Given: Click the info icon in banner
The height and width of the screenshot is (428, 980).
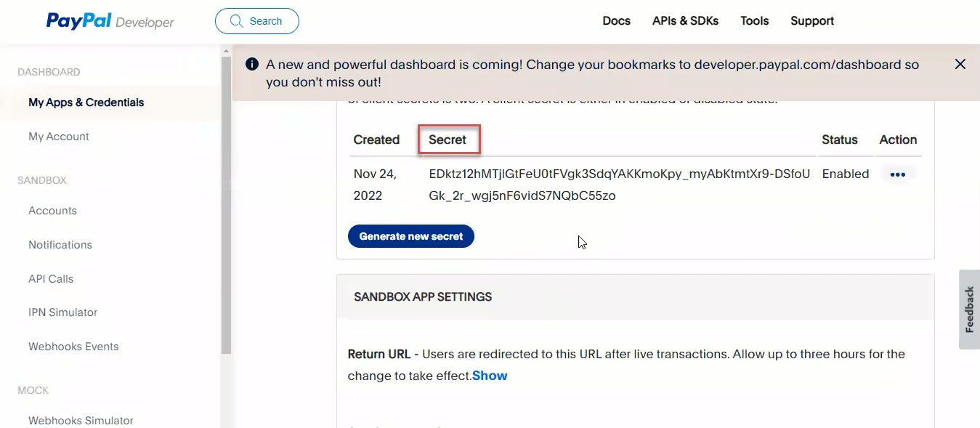Looking at the screenshot, I should pyautogui.click(x=252, y=64).
